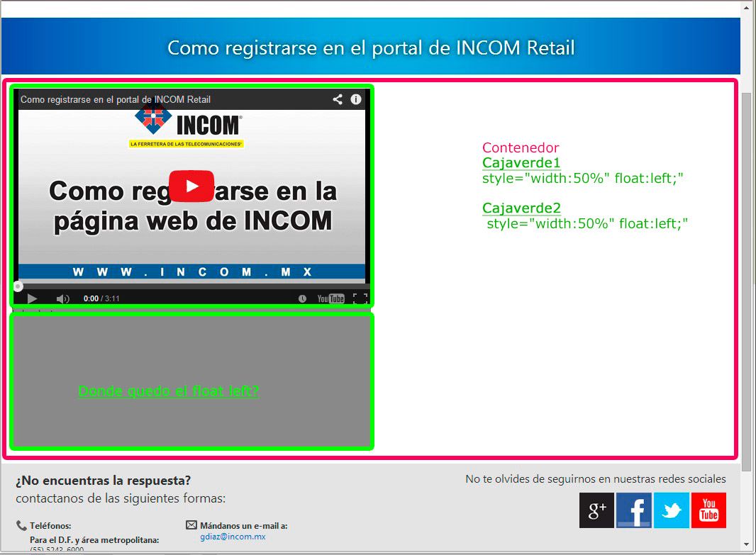
Task: Open video on YouTube via player logo
Action: coord(330,298)
